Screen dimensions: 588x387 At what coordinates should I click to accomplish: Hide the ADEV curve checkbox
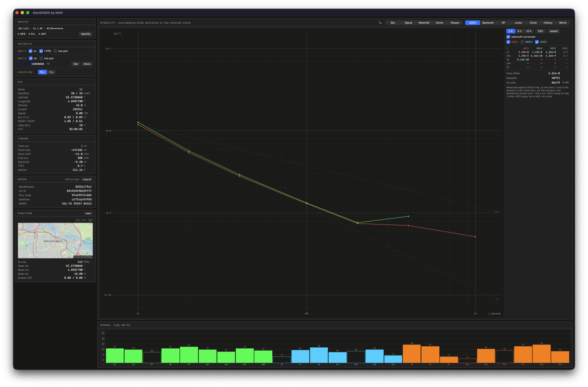click(508, 42)
